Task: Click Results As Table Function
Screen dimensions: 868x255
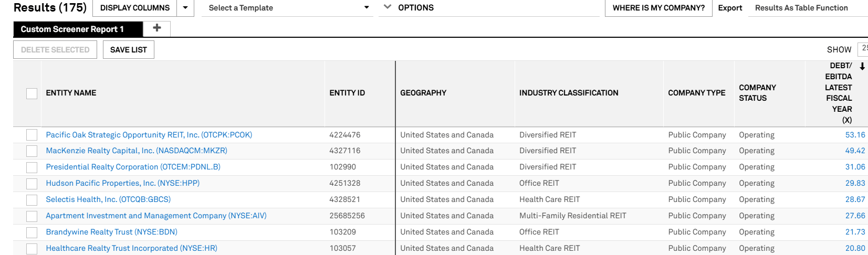Action: click(x=801, y=8)
